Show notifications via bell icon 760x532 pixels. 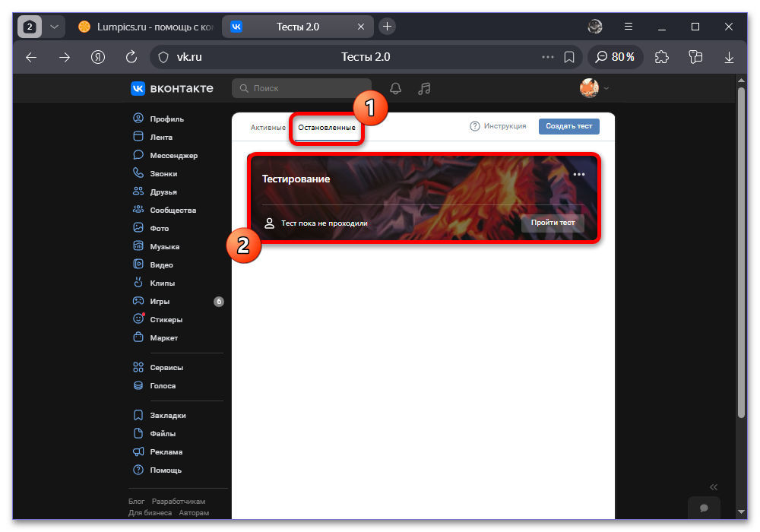point(395,88)
